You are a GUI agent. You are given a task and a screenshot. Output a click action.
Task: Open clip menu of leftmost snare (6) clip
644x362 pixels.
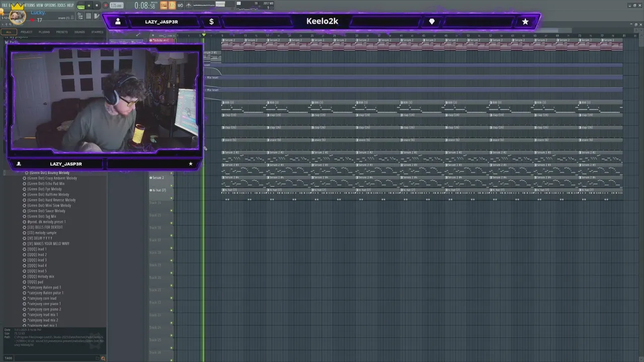coord(223,140)
